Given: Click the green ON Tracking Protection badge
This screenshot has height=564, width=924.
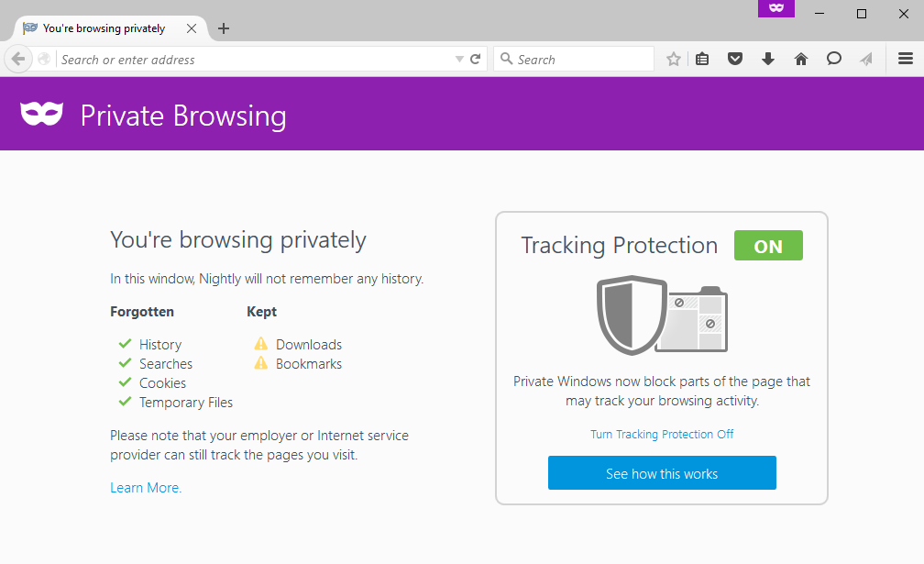Looking at the screenshot, I should click(x=768, y=246).
